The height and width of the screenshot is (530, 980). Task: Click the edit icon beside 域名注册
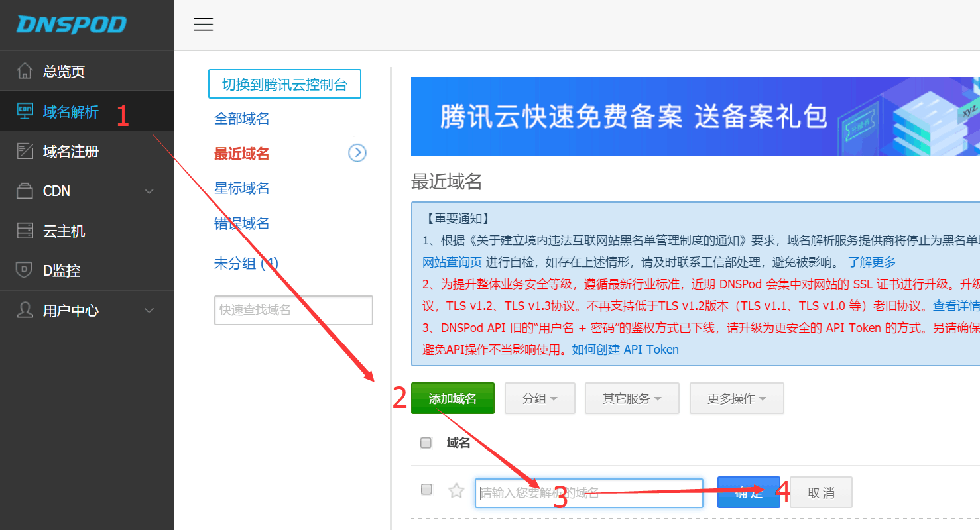point(25,151)
